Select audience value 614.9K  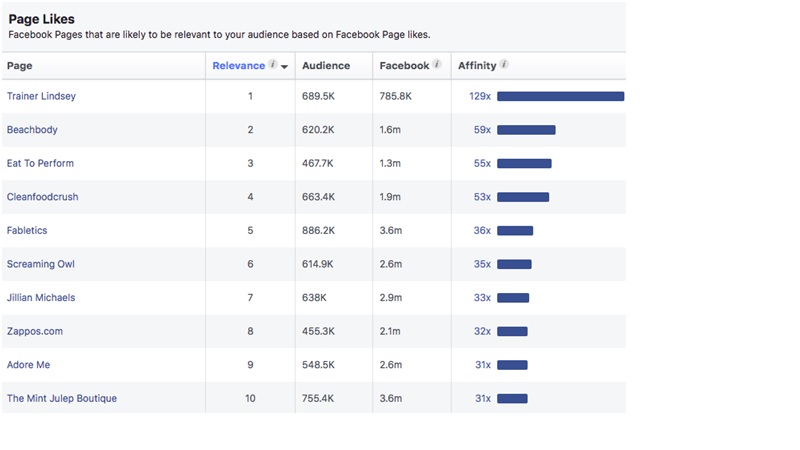click(318, 264)
